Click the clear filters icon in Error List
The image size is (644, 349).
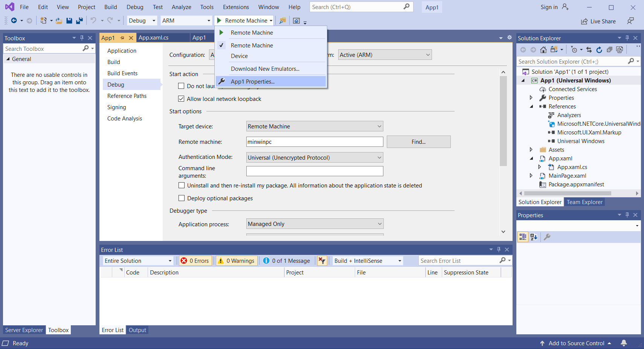(x=322, y=261)
